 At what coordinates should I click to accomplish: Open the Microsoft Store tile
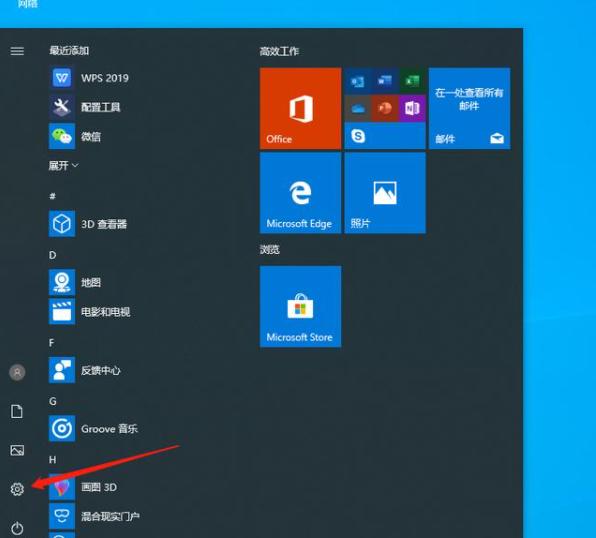coord(300,306)
